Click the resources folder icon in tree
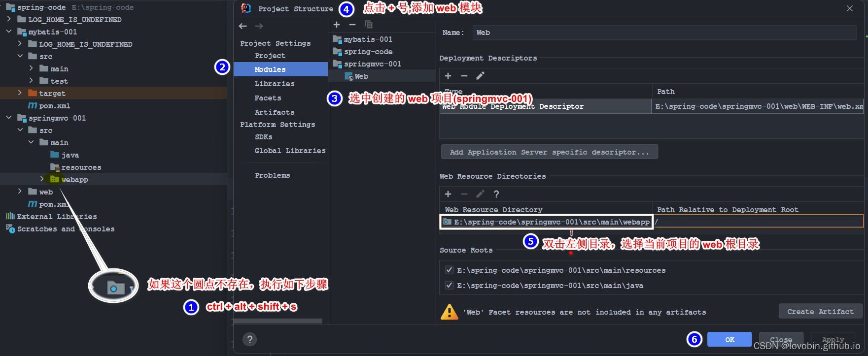The width and height of the screenshot is (868, 356). (x=55, y=167)
